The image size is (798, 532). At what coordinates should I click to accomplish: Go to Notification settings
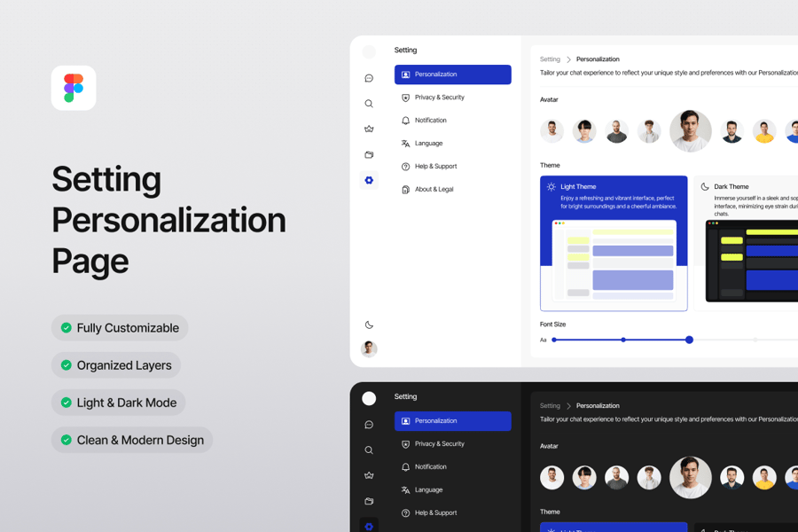click(x=430, y=121)
